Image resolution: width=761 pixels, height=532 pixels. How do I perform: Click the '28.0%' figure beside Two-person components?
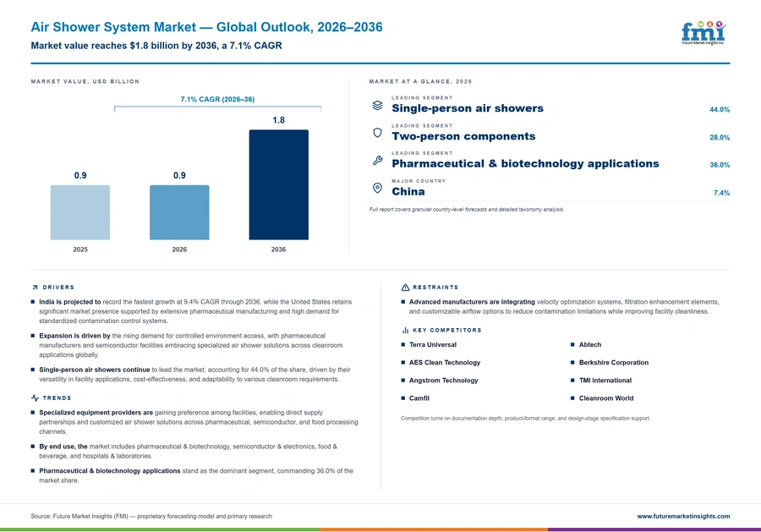click(x=720, y=137)
